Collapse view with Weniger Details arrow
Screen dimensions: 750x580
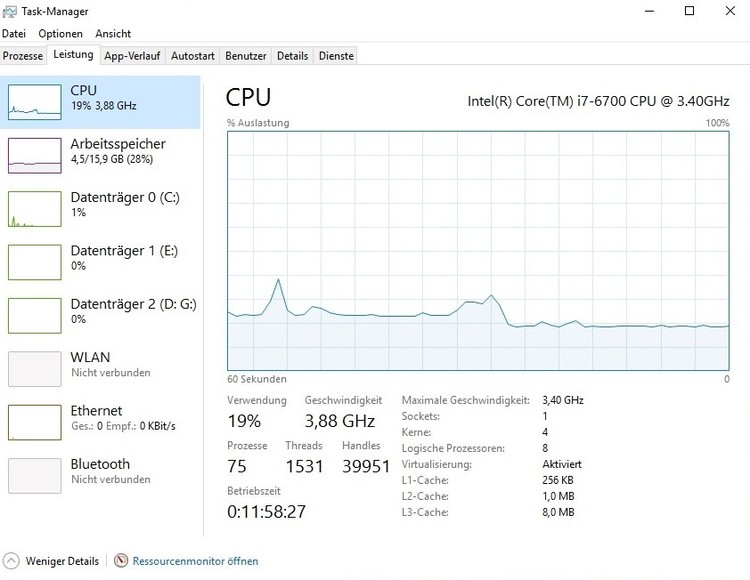(x=12, y=561)
